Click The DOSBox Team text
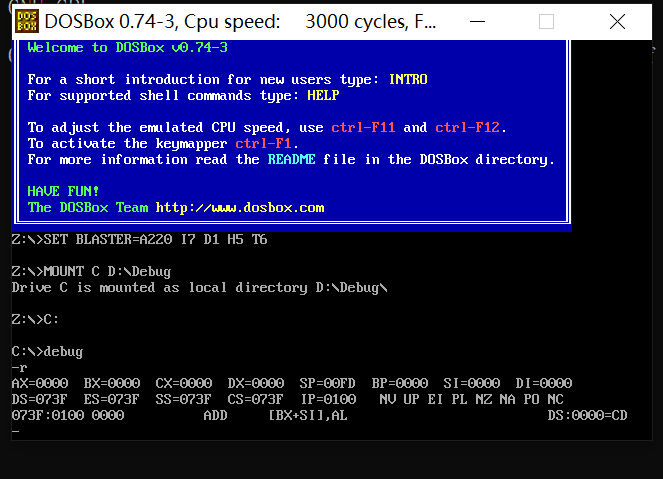 (x=88, y=208)
